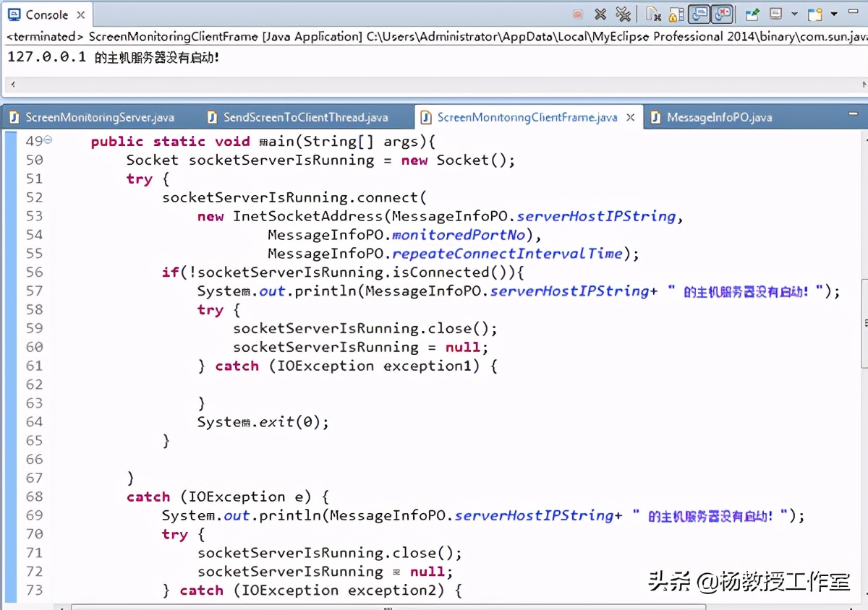Click 'null' on line 60
868x610 pixels.
462,348
